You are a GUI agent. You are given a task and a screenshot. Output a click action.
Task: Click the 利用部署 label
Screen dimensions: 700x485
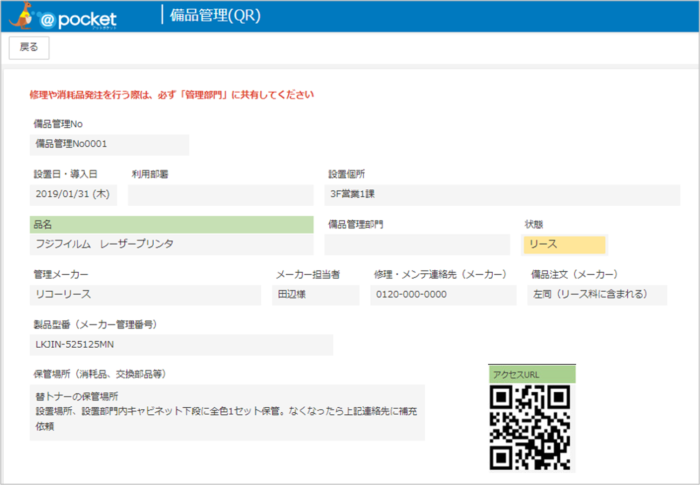point(150,174)
